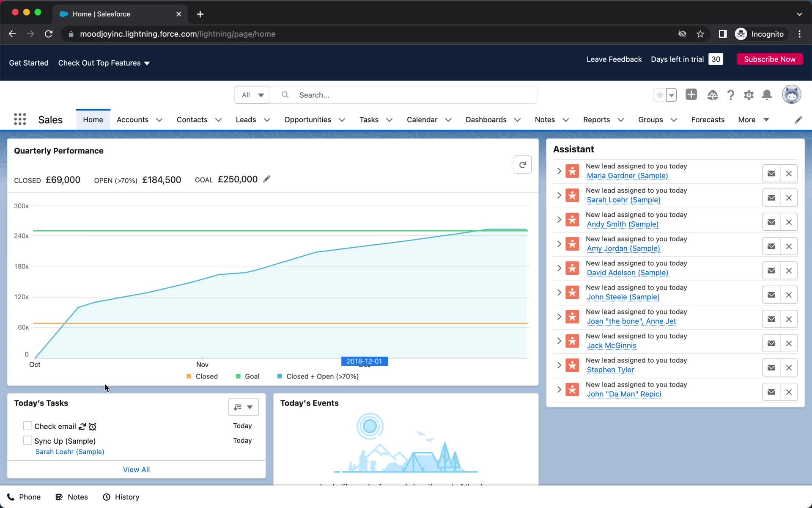Open the favorites list dropdown arrow

pyautogui.click(x=671, y=95)
